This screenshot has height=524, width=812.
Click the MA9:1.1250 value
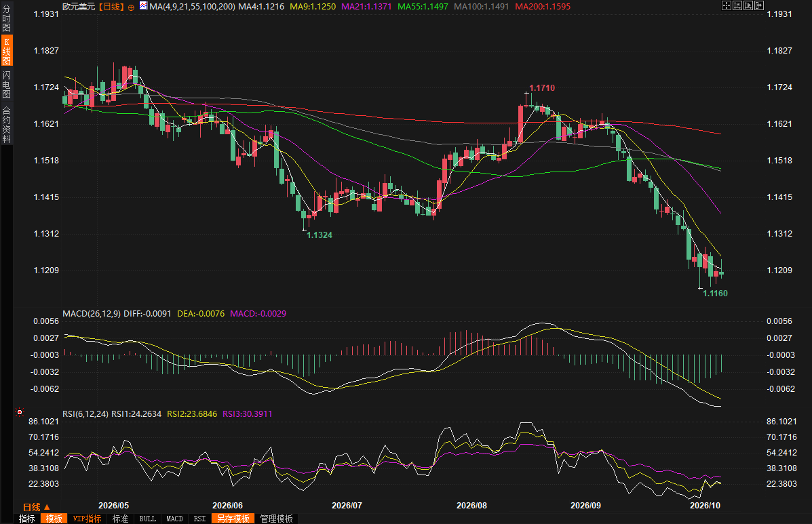[x=313, y=7]
